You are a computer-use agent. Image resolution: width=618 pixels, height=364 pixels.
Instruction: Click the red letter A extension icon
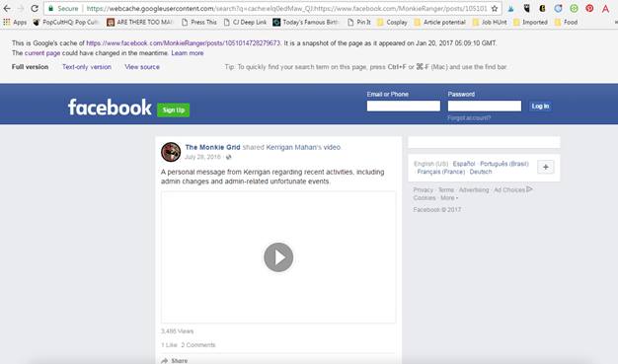pos(606,8)
